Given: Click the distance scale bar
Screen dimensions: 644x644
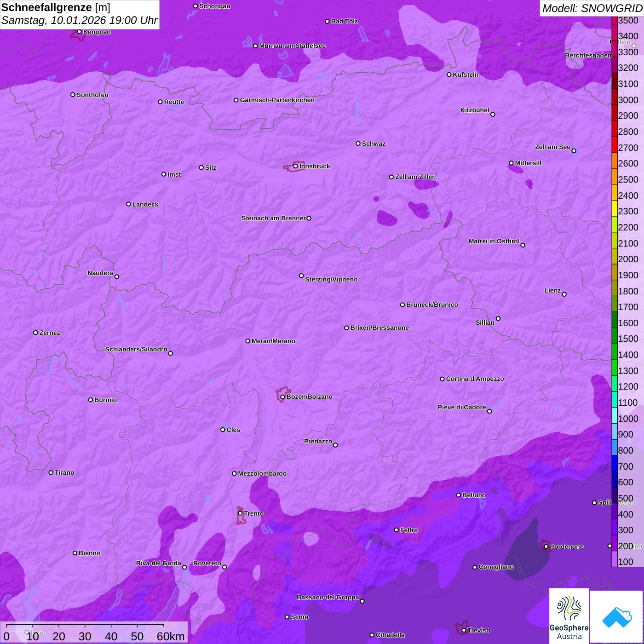Looking at the screenshot, I should tap(85, 626).
